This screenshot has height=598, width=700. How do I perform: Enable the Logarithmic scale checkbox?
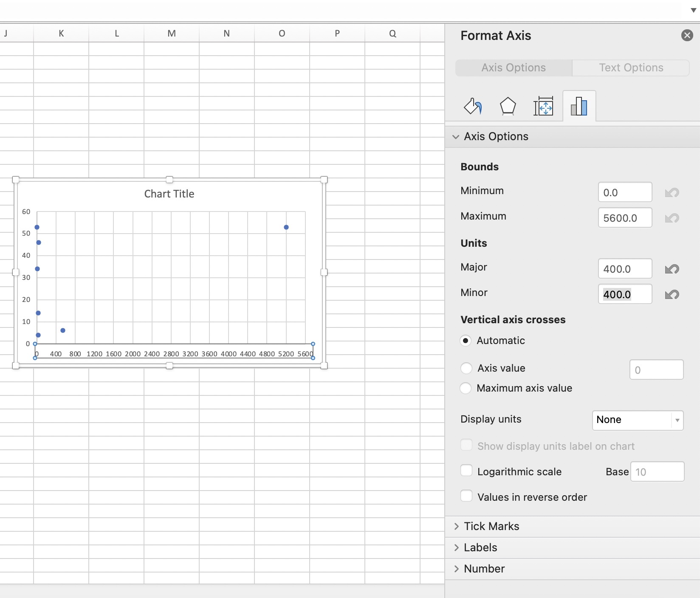coord(466,471)
